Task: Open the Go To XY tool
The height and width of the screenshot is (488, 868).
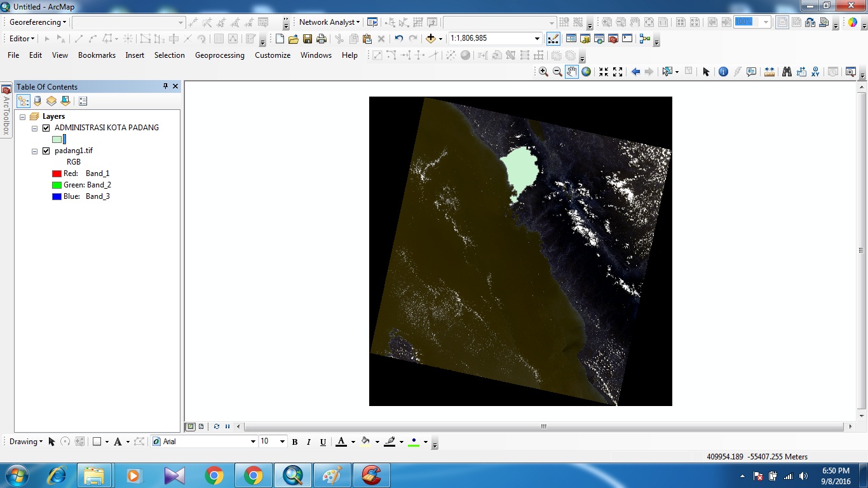Action: [817, 71]
